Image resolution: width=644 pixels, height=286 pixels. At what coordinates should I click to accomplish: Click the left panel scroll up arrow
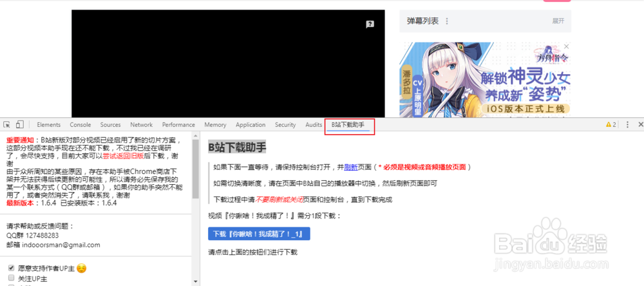tap(196, 135)
